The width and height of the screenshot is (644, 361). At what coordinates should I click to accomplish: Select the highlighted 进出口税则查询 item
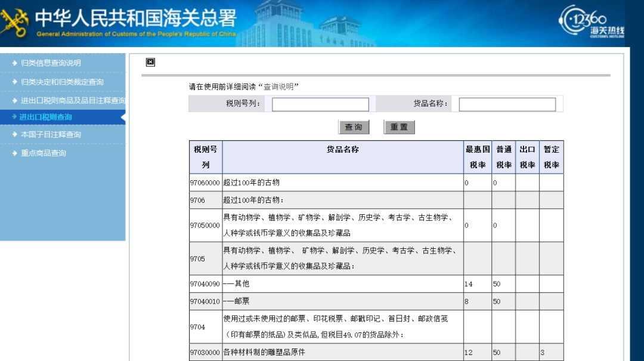(x=45, y=117)
